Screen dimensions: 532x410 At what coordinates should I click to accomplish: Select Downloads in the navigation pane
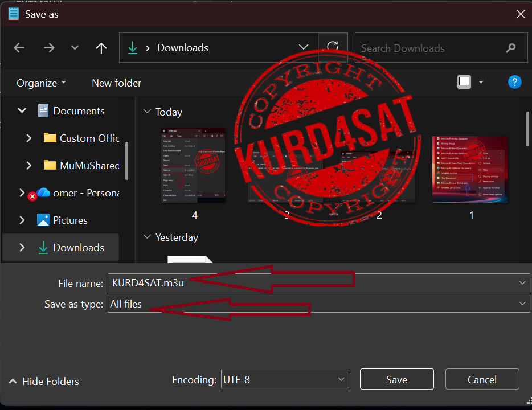click(79, 248)
